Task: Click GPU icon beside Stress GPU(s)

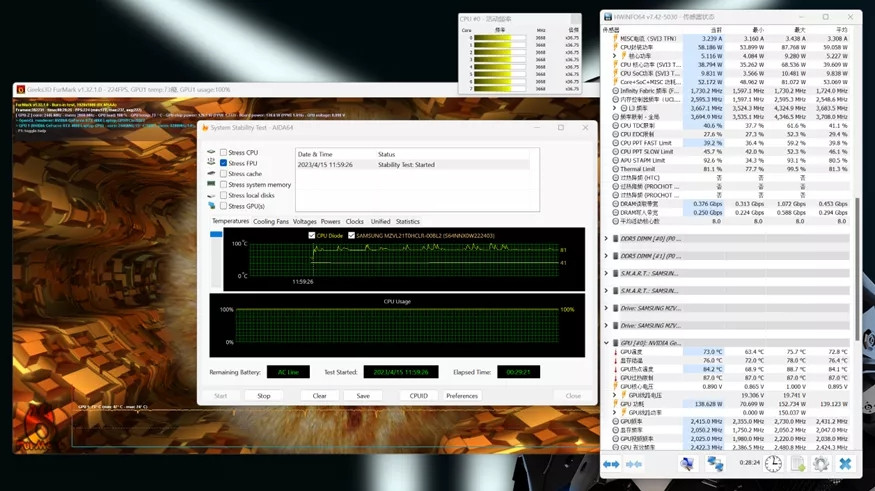Action: (211, 206)
